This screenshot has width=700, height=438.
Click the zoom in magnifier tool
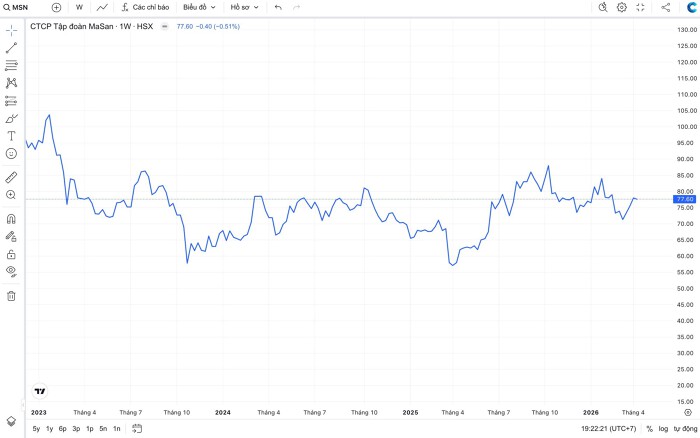point(11,194)
